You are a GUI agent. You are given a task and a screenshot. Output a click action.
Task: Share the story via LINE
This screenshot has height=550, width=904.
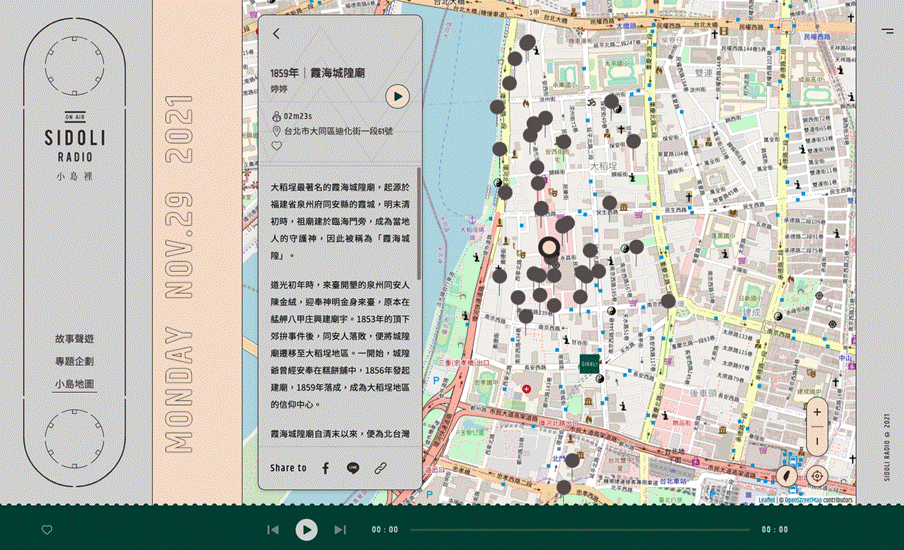353,468
